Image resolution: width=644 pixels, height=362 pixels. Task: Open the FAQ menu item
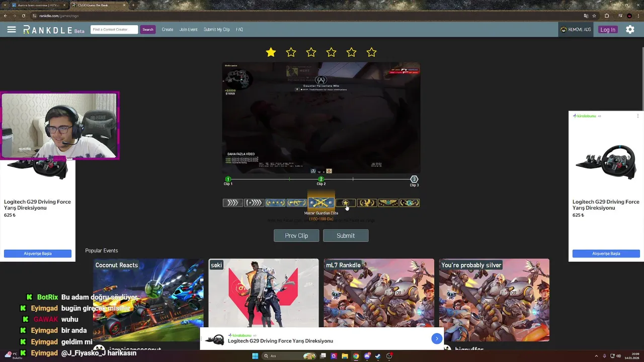239,30
